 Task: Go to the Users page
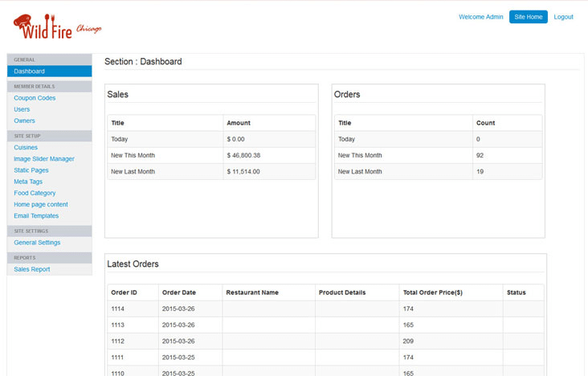coord(22,109)
